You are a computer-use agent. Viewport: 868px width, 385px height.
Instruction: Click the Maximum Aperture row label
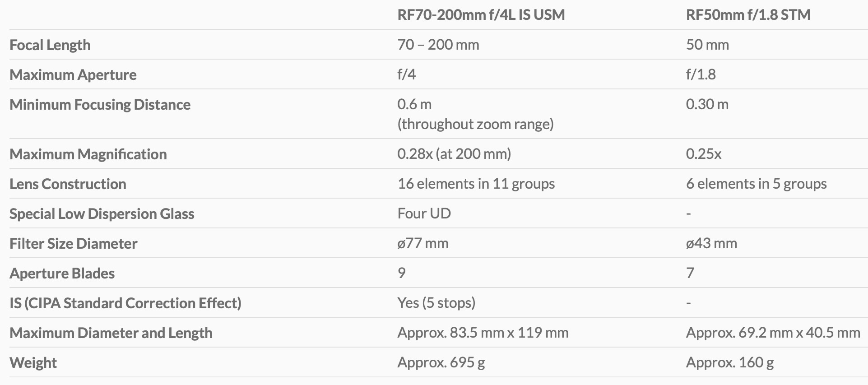point(73,75)
